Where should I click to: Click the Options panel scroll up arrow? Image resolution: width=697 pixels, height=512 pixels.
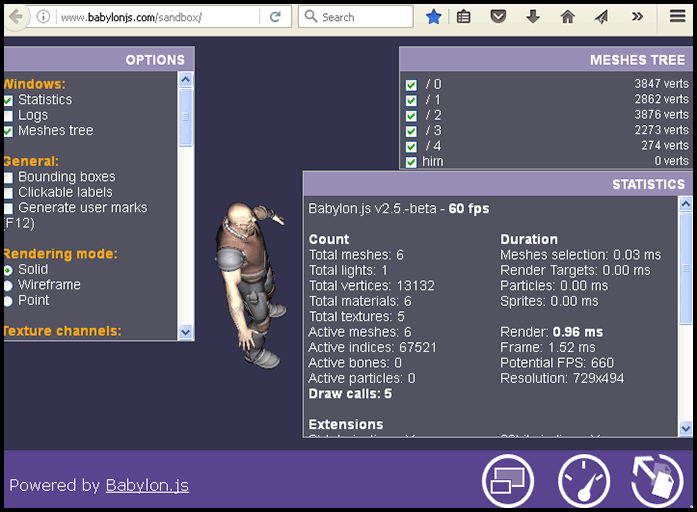tap(185, 80)
